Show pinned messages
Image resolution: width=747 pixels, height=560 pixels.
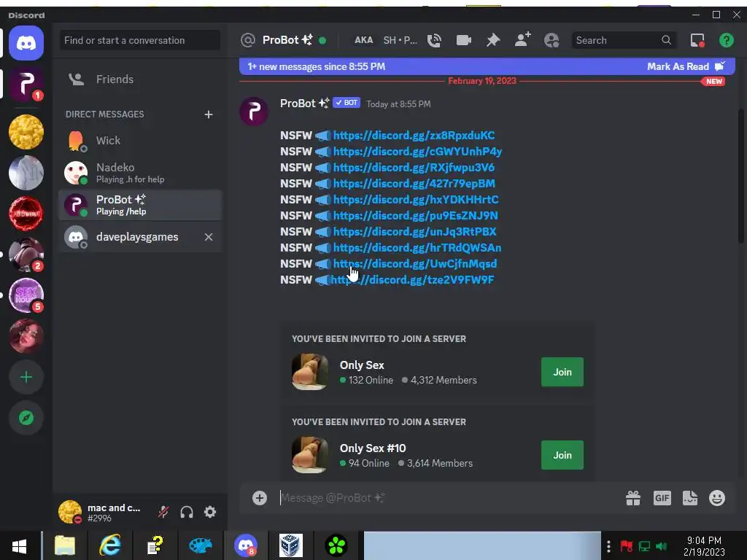click(x=493, y=41)
